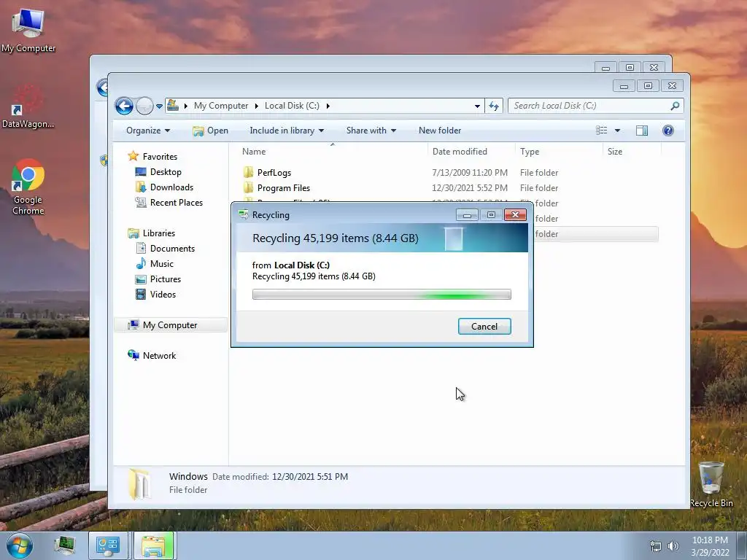
Task: Select My Computer in the navigation pane
Action: pyautogui.click(x=169, y=324)
